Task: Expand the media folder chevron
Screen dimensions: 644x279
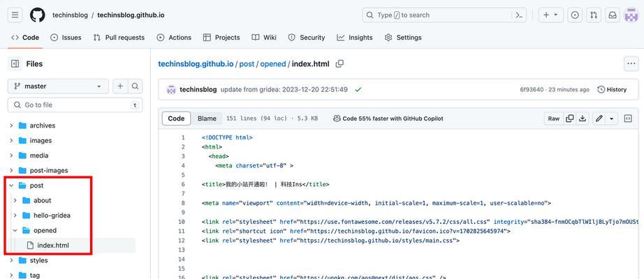Action: [11, 156]
